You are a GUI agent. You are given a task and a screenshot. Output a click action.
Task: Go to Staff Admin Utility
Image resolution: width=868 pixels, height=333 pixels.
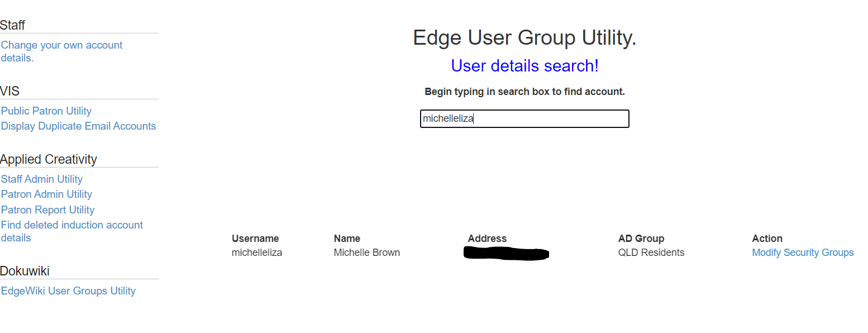(42, 179)
